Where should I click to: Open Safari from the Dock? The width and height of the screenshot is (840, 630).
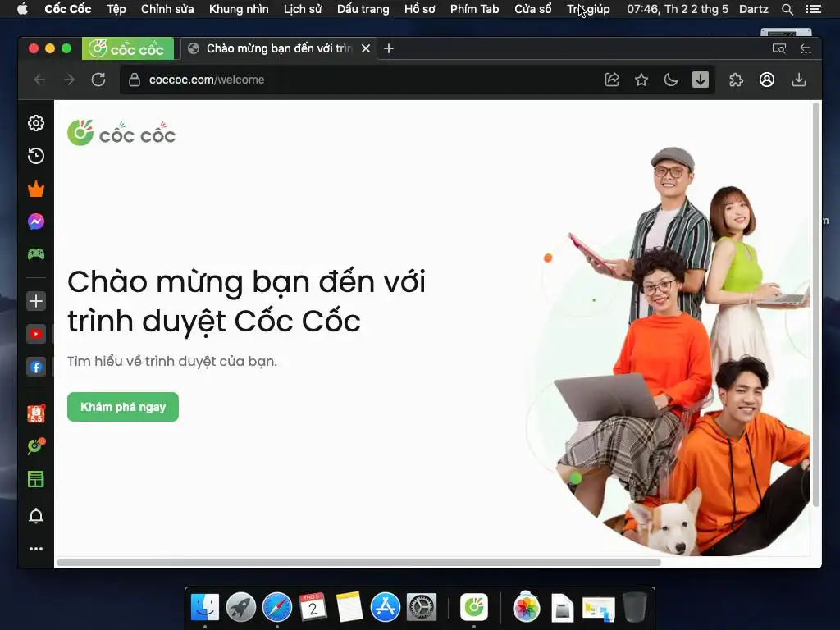[x=277, y=607]
